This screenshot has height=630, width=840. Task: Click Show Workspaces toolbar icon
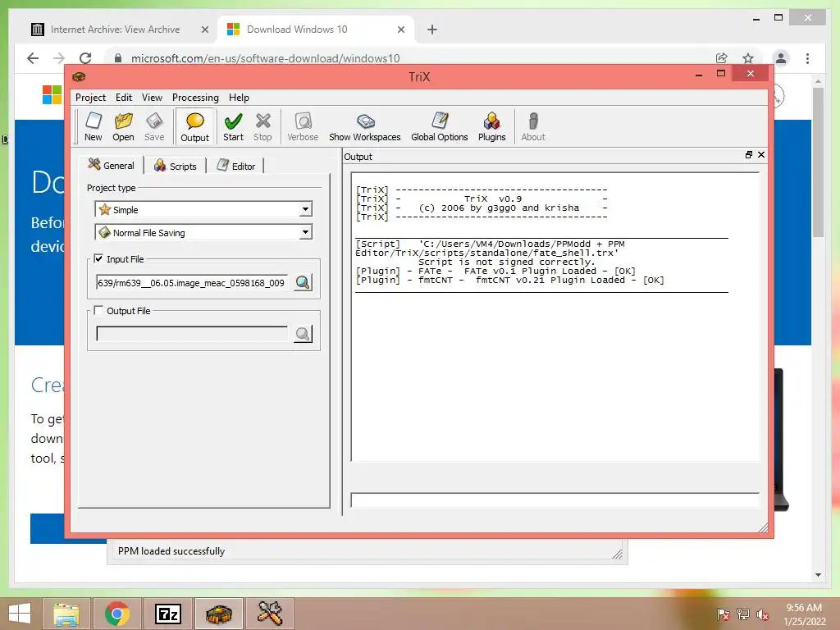point(365,126)
